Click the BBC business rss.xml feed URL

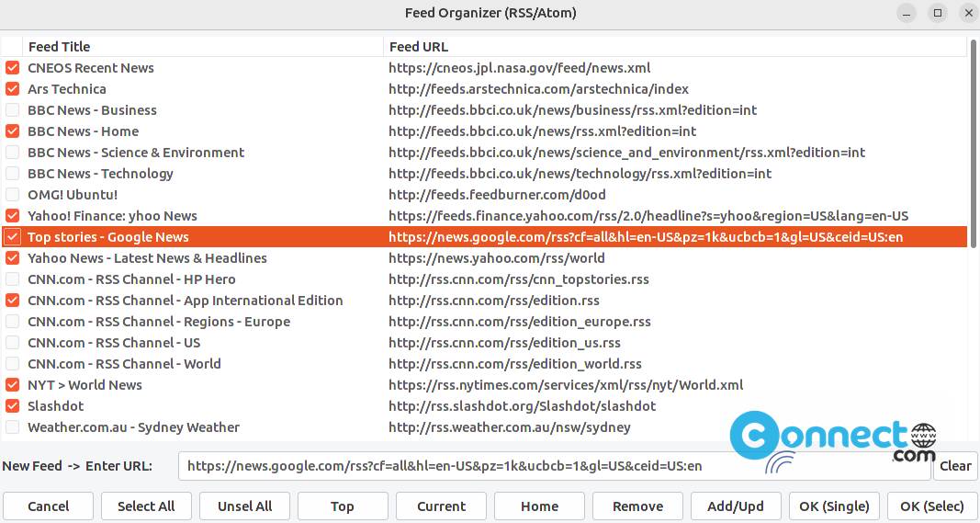click(x=572, y=110)
